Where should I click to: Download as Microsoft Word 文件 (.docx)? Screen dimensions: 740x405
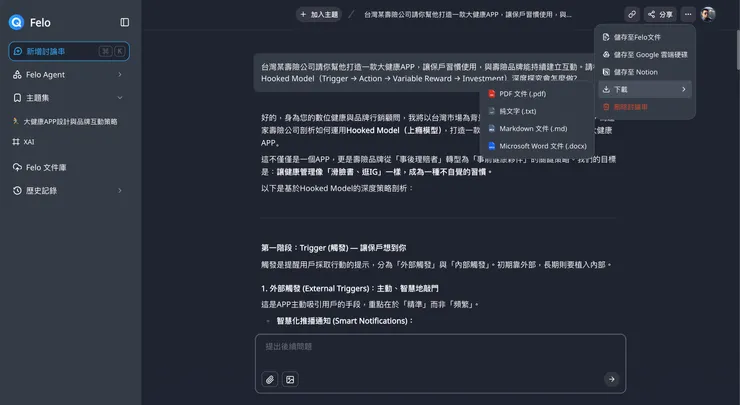[x=537, y=146]
